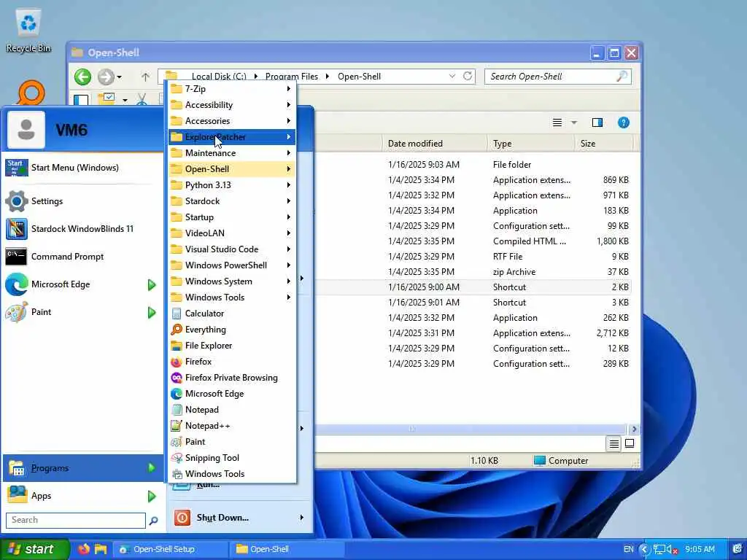Click the EN language indicator in tray
The height and width of the screenshot is (560, 747).
[x=628, y=549]
